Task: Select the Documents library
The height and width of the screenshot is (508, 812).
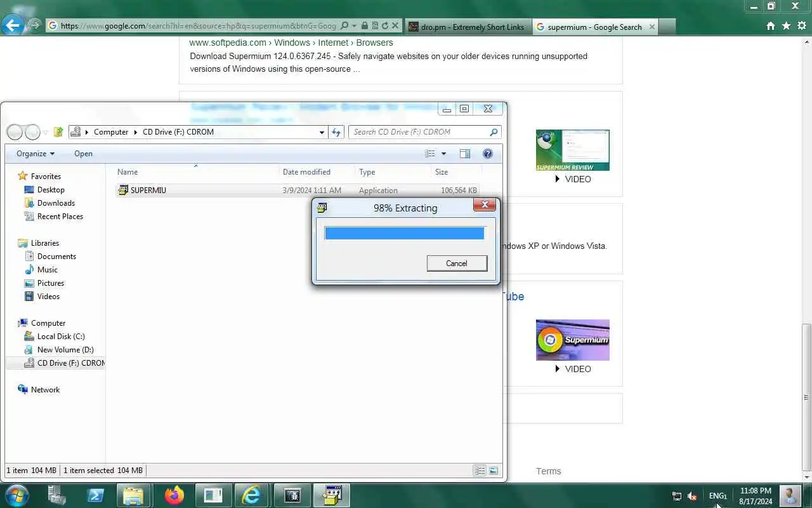Action: pyautogui.click(x=56, y=257)
